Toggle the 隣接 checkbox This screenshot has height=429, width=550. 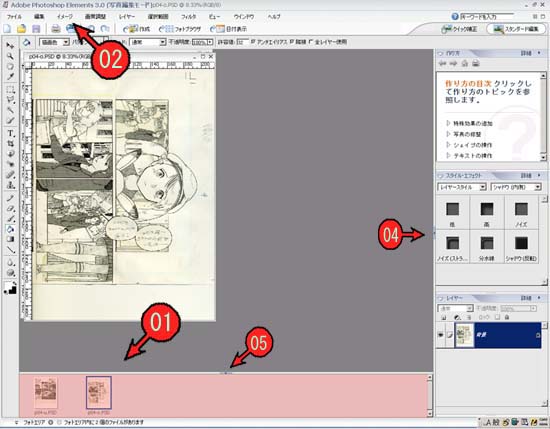coord(292,42)
